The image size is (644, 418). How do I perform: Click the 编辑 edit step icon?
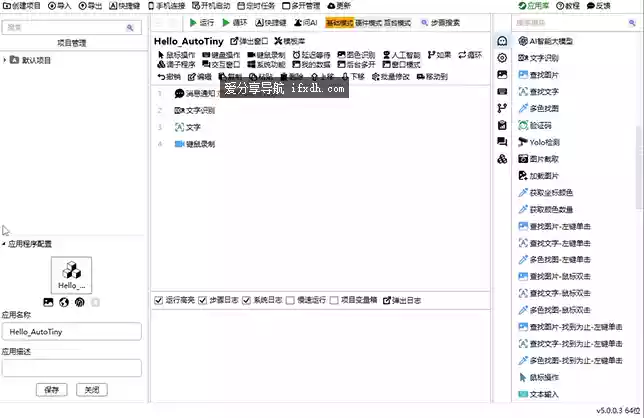pyautogui.click(x=192, y=77)
